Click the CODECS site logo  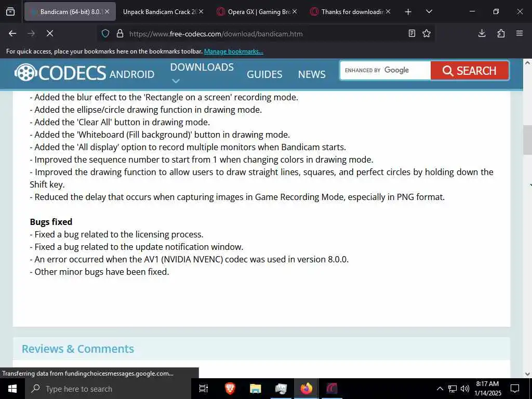coord(60,73)
